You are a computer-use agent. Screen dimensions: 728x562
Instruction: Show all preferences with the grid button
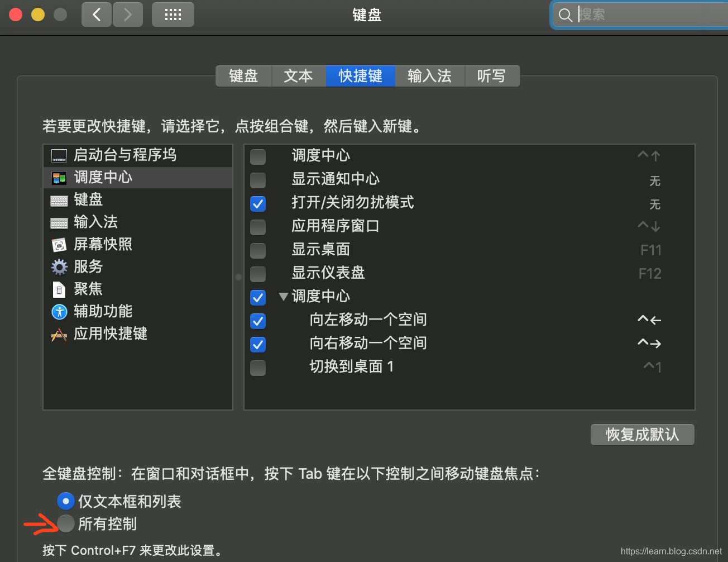[x=173, y=15]
